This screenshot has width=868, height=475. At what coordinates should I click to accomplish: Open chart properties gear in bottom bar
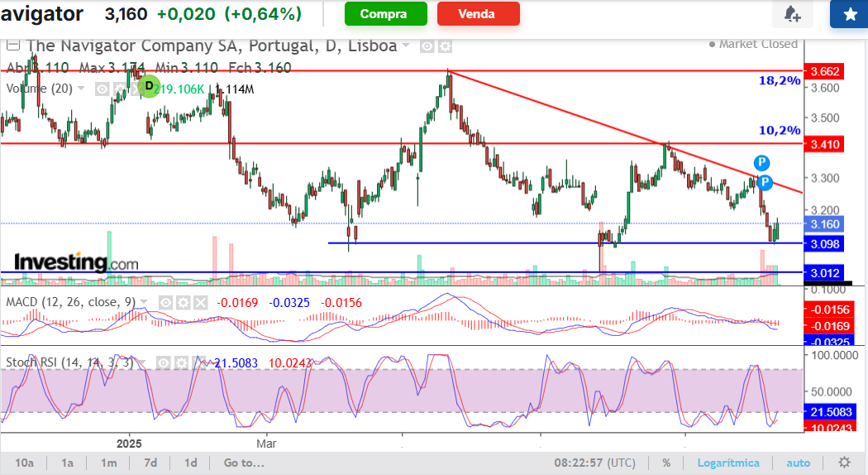(844, 463)
